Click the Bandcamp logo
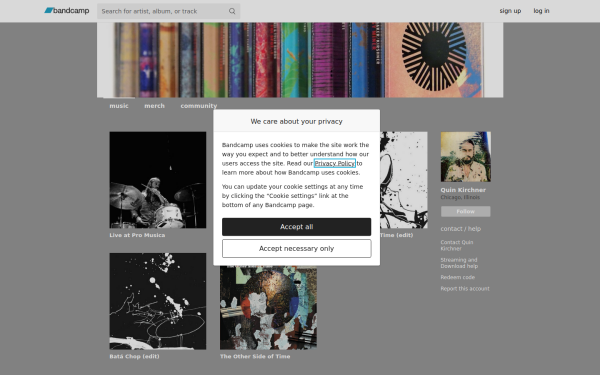 pos(67,11)
